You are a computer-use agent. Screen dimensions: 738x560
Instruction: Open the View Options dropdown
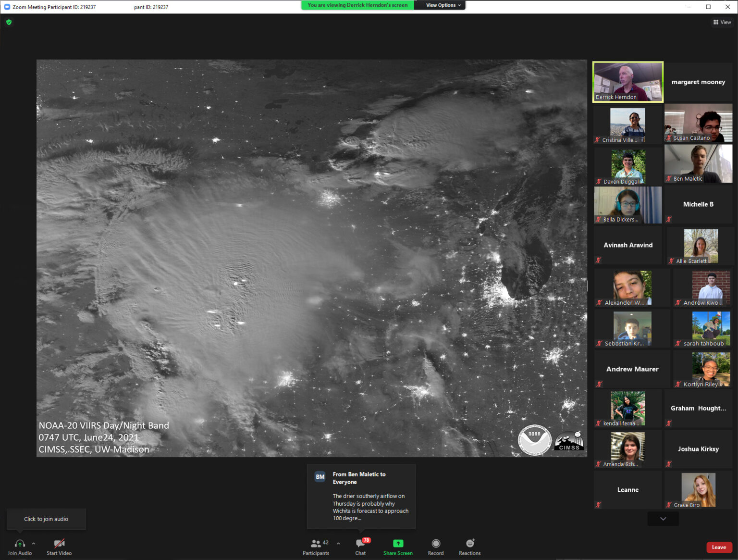tap(443, 5)
